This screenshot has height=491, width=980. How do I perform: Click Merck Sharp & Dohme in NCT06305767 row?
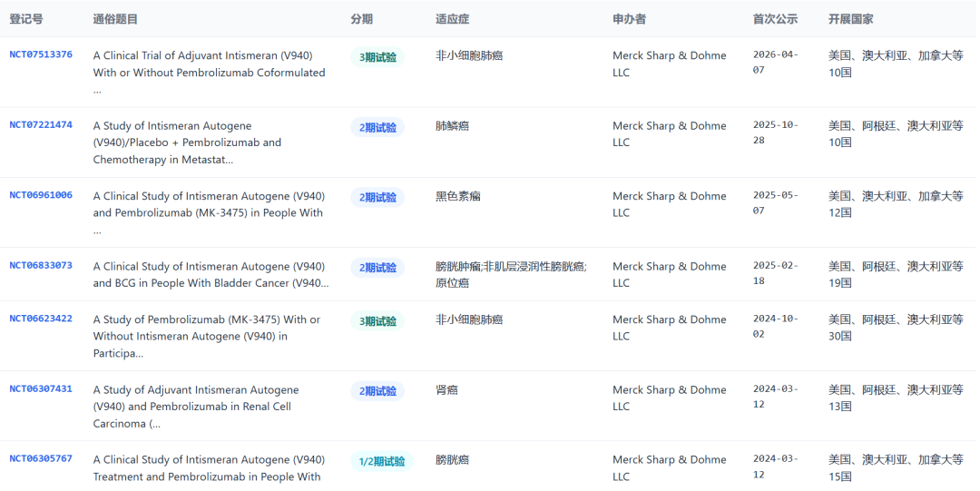tap(670, 468)
